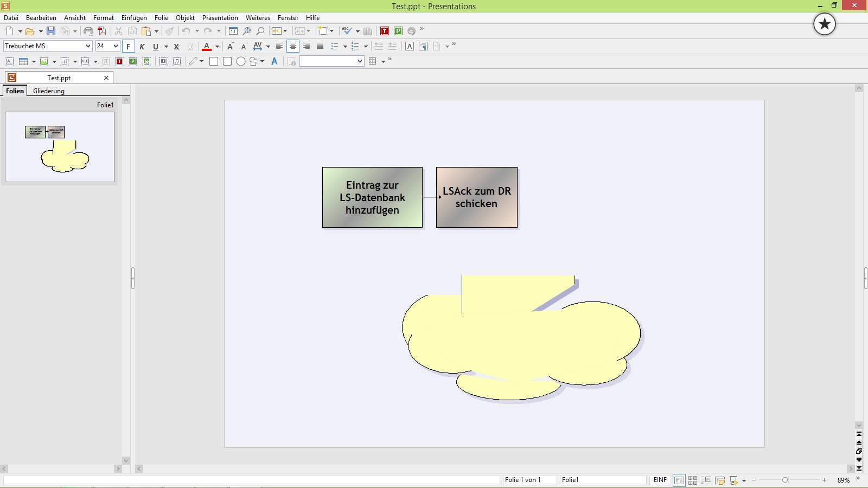Select the line drawing tool

click(193, 61)
